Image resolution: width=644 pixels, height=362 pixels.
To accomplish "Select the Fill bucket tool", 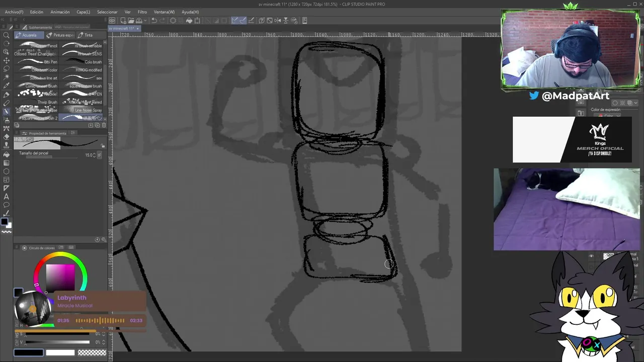I will pyautogui.click(x=7, y=154).
